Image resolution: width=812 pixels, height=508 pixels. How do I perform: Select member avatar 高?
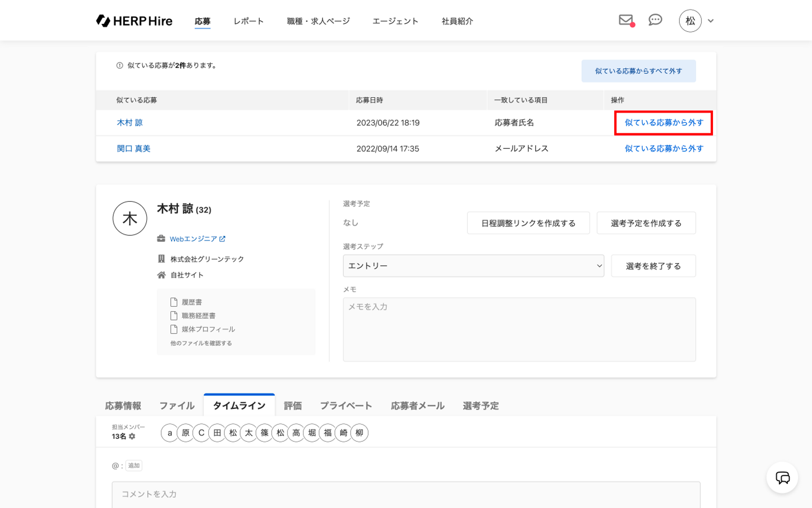(296, 433)
